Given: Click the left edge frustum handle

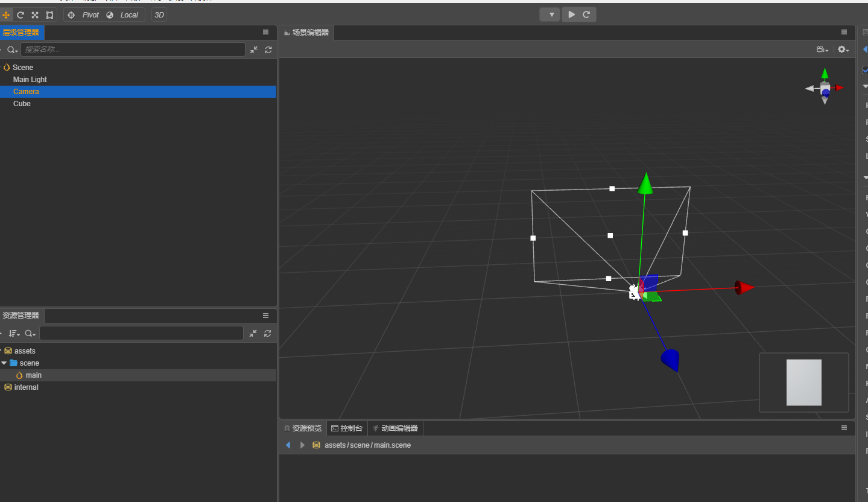Looking at the screenshot, I should pyautogui.click(x=533, y=238).
